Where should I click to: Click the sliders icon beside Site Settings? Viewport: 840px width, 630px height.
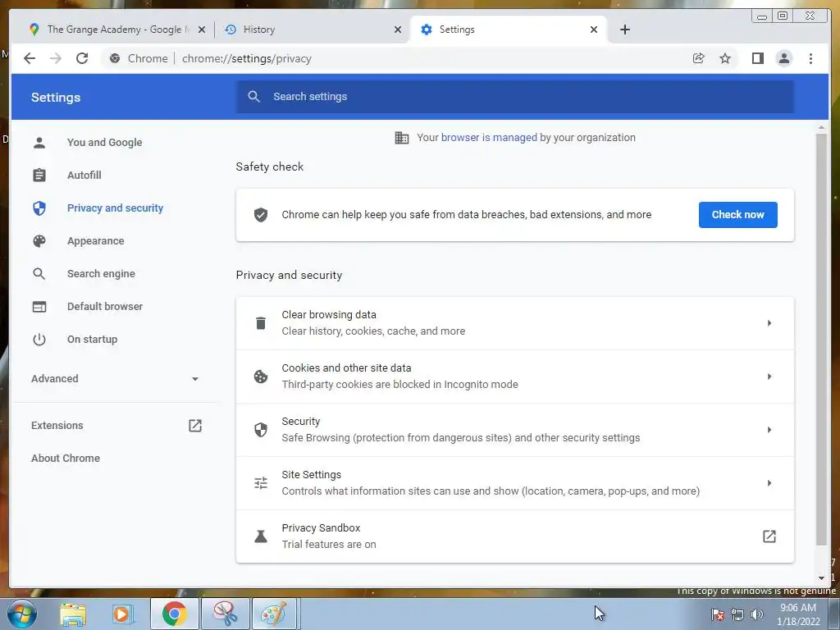261,483
